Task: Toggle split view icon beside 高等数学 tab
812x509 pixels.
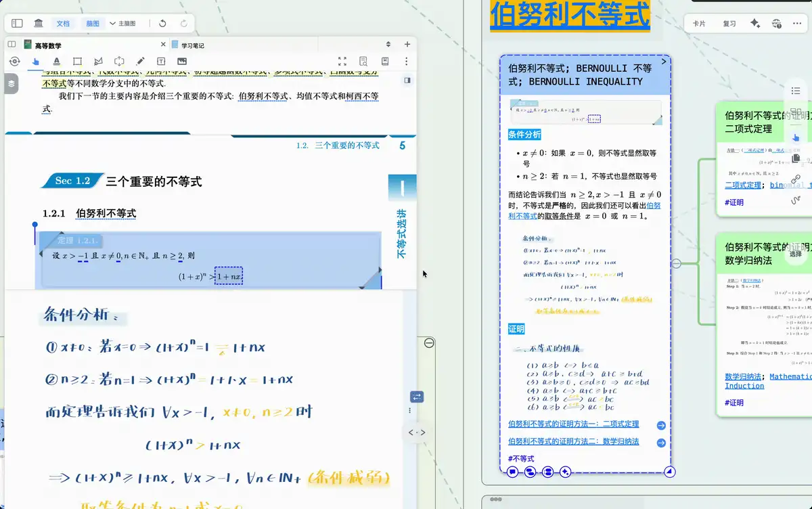Action: [12, 44]
